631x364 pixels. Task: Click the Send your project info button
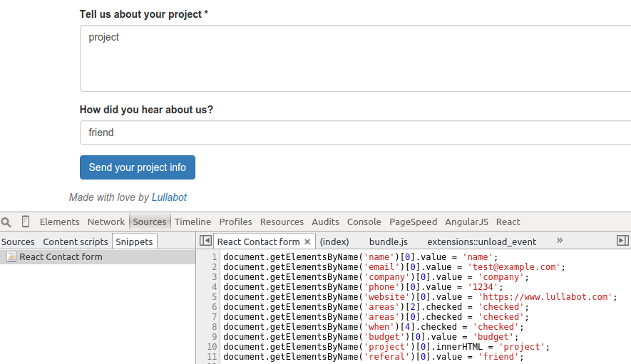(x=138, y=167)
